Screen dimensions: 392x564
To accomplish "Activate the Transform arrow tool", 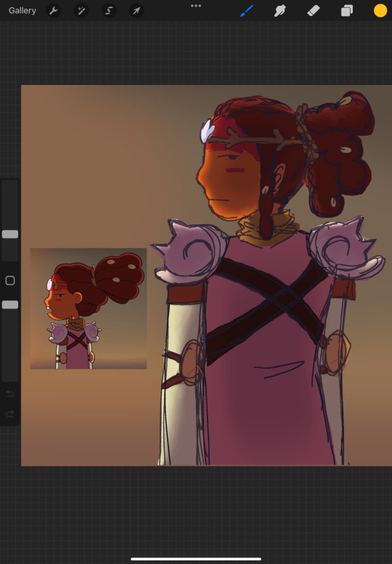I will (136, 11).
